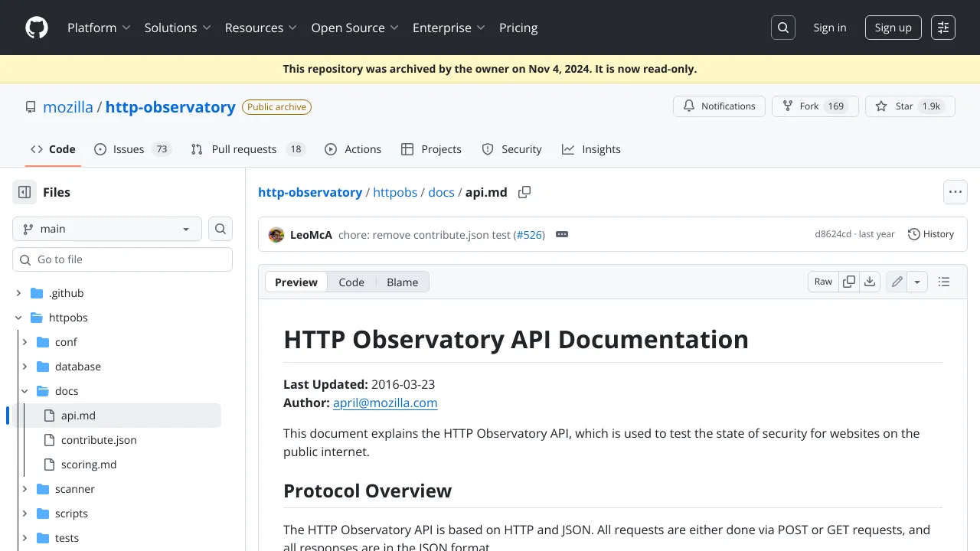Star the repository
This screenshot has height=551, width=980.
(x=910, y=106)
